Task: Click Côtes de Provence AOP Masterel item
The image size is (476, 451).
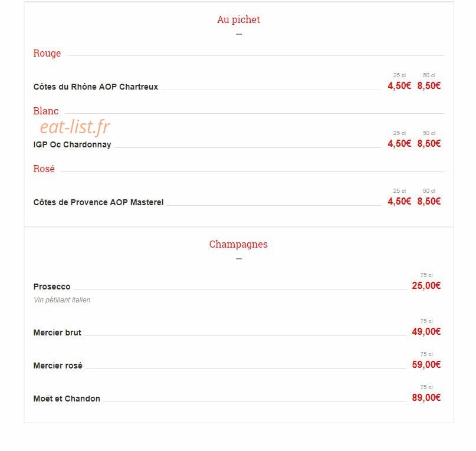Action: tap(99, 202)
